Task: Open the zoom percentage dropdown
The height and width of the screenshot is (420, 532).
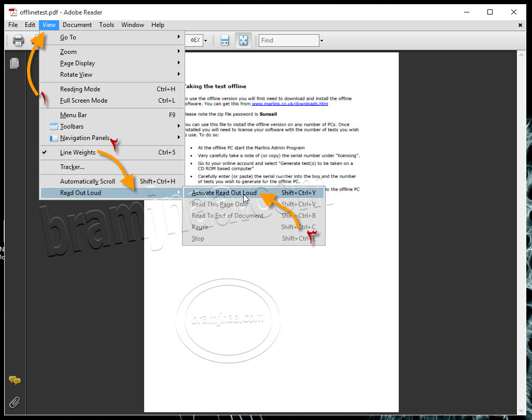Action: (205, 40)
